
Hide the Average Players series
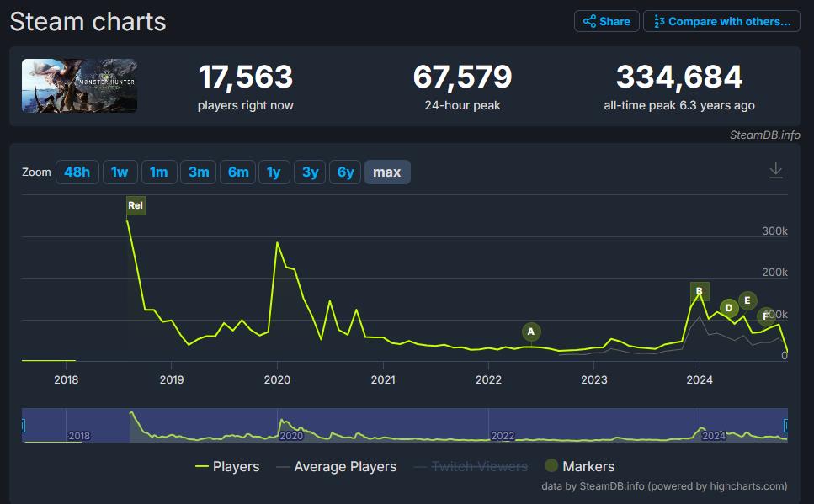tap(336, 466)
